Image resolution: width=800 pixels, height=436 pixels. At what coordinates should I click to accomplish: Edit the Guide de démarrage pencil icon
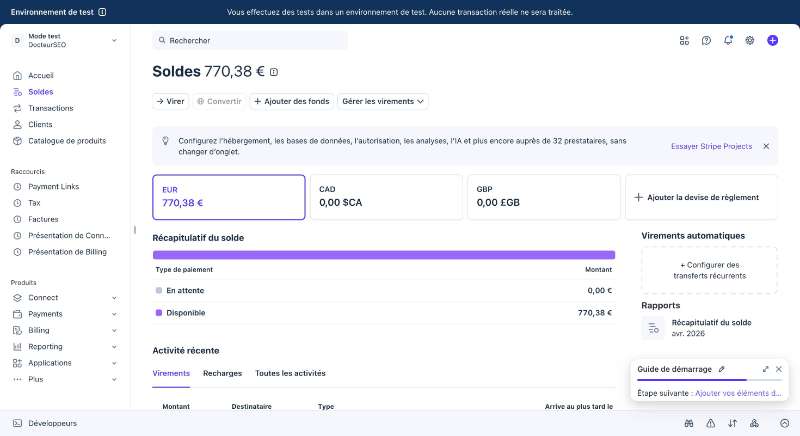721,369
